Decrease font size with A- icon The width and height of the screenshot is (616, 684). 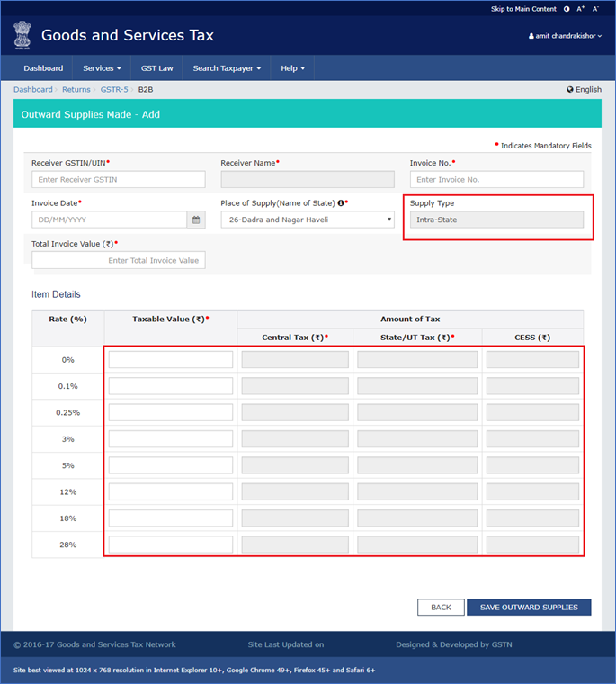[x=595, y=9]
